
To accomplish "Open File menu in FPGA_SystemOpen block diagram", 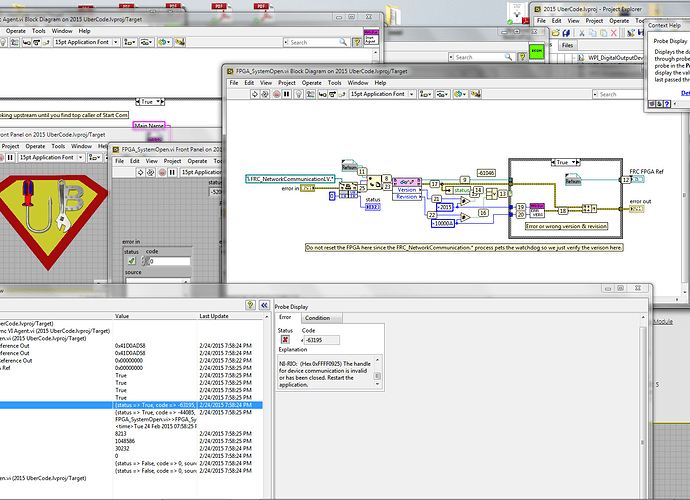I will pyautogui.click(x=234, y=83).
